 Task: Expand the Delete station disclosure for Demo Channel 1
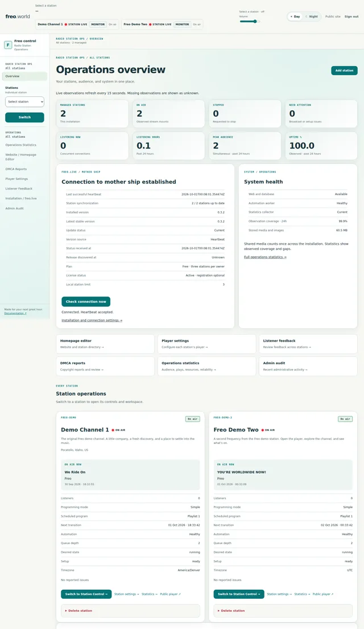tap(79, 611)
